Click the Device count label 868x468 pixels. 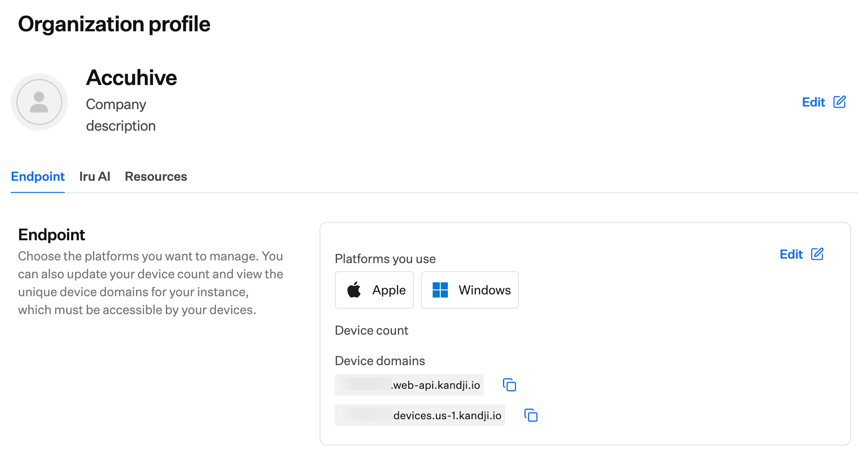click(371, 330)
